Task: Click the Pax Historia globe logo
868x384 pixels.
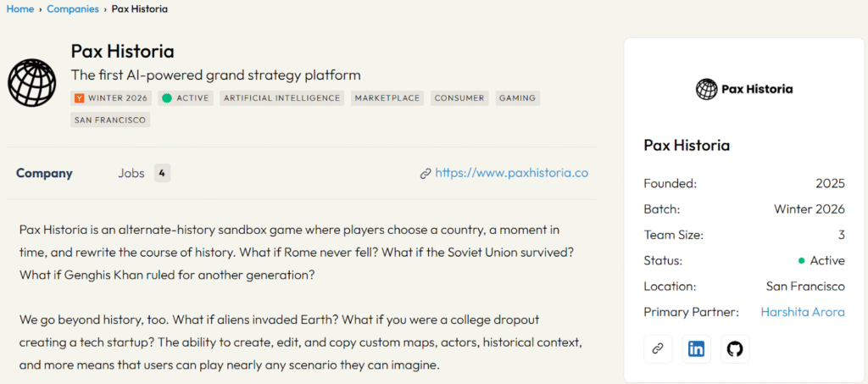Action: [31, 83]
